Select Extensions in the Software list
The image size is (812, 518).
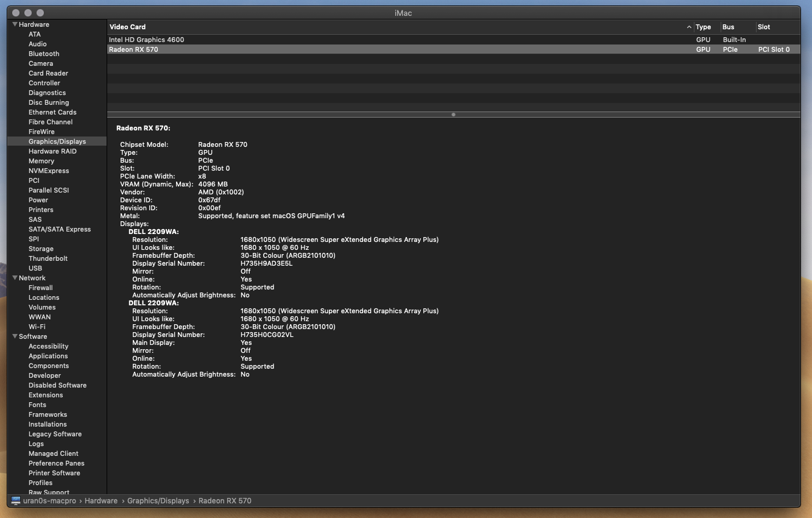(46, 395)
